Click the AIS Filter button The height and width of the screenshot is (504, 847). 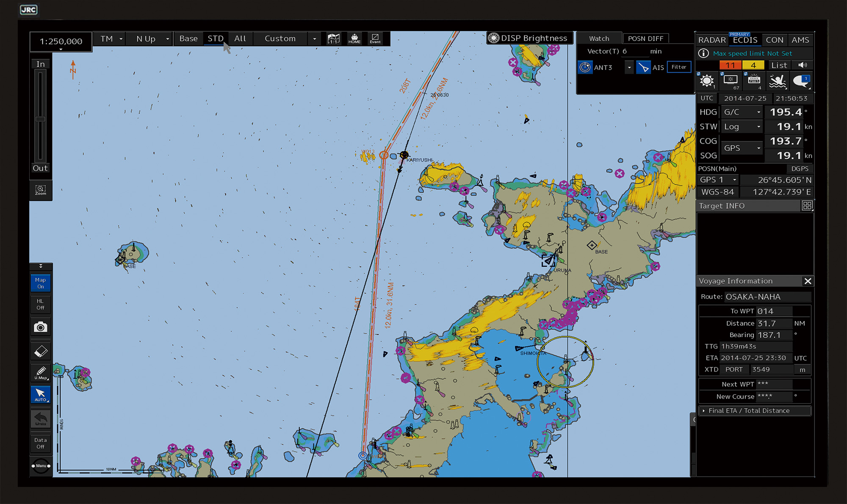[679, 67]
